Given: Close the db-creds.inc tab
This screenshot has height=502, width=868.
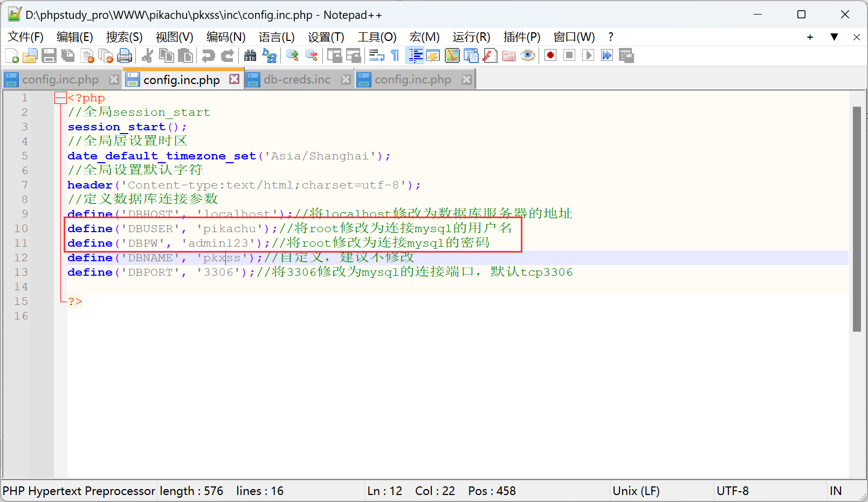Looking at the screenshot, I should point(346,80).
